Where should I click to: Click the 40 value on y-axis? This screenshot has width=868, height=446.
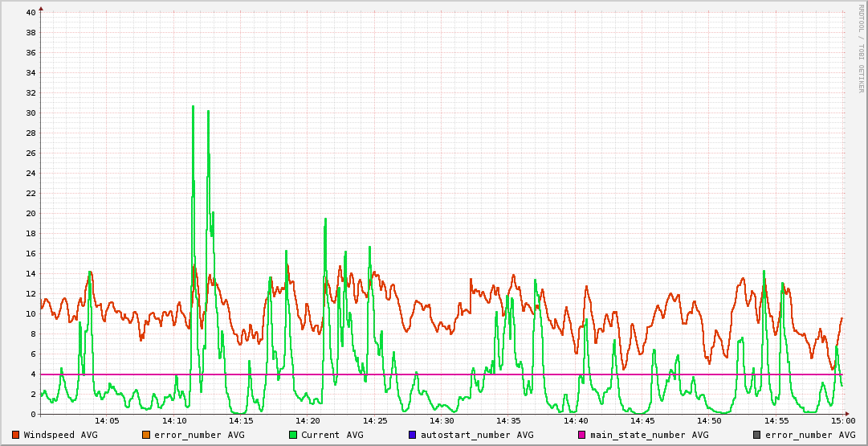31,12
